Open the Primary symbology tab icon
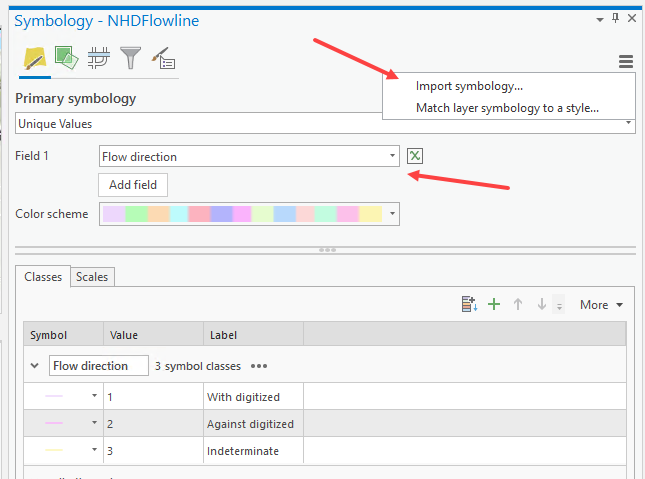 pyautogui.click(x=35, y=59)
